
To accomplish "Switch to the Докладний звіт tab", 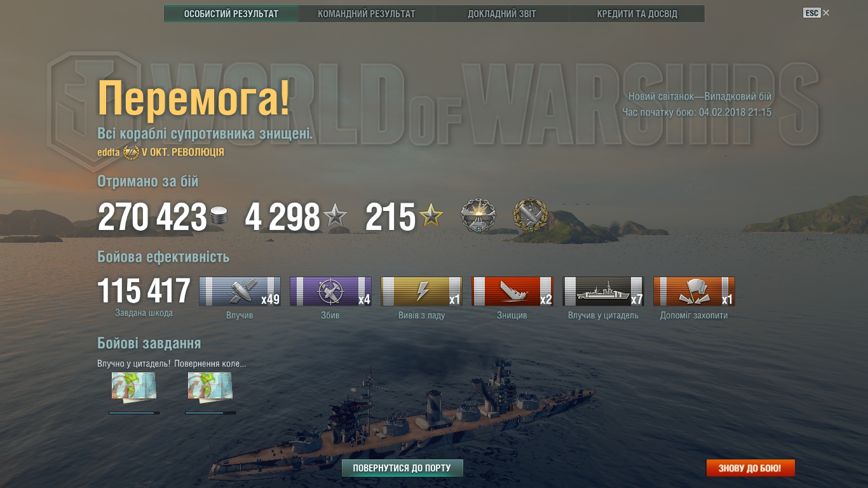I will (x=502, y=13).
